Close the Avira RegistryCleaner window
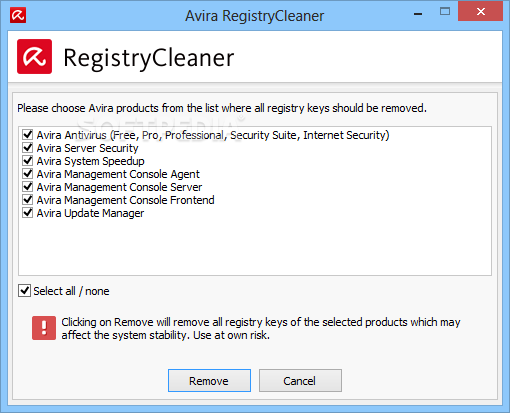This screenshot has height=413, width=510. [480, 12]
